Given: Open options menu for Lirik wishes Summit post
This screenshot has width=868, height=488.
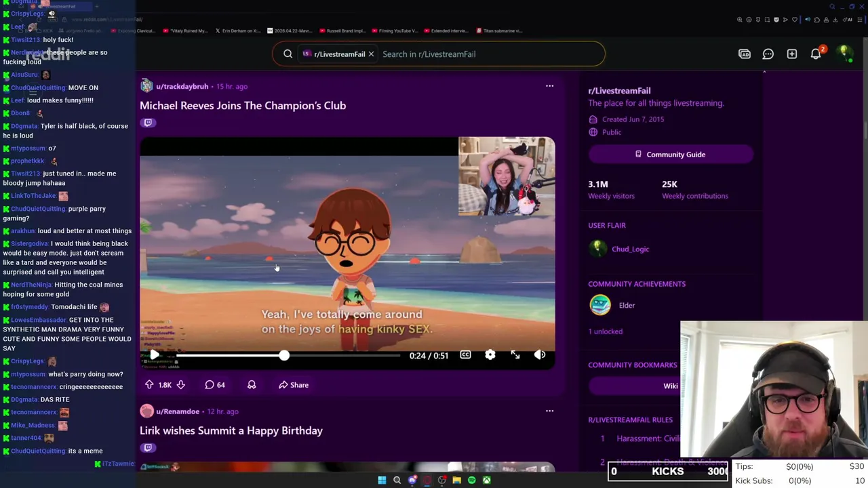Looking at the screenshot, I should pos(549,411).
